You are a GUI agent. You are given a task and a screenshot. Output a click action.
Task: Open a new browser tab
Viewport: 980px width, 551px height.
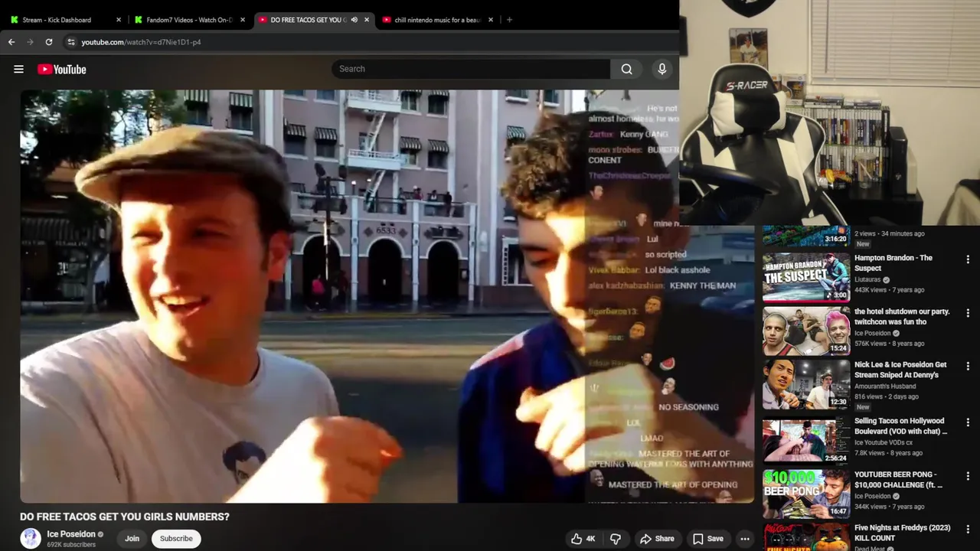509,20
